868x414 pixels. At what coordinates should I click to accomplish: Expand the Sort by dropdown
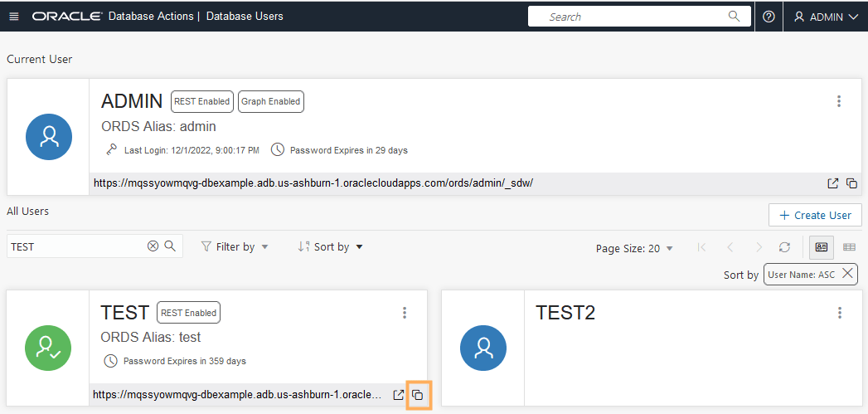[x=331, y=246]
